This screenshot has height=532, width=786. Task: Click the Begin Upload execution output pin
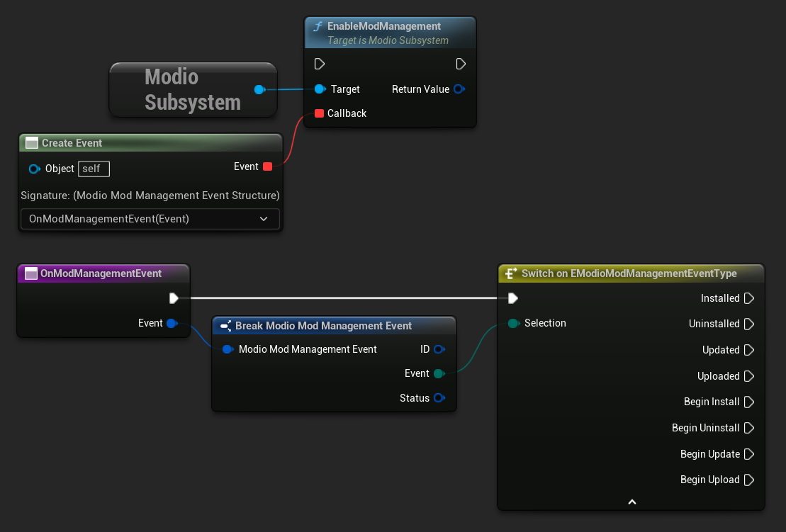coord(749,480)
